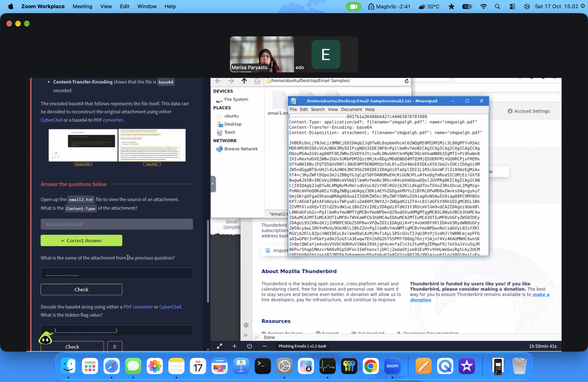The image size is (588, 382).
Task: Open Thunderbird settings gear in the sidebar
Action: click(246, 325)
